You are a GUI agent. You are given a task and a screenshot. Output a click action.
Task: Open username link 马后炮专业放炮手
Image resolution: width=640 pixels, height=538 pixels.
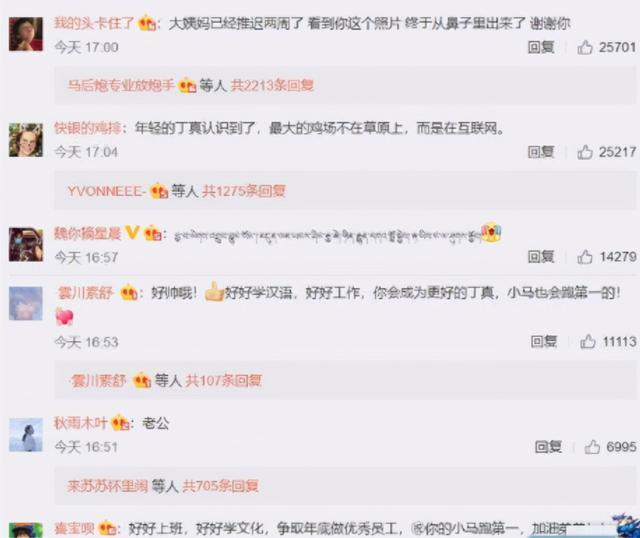(121, 85)
